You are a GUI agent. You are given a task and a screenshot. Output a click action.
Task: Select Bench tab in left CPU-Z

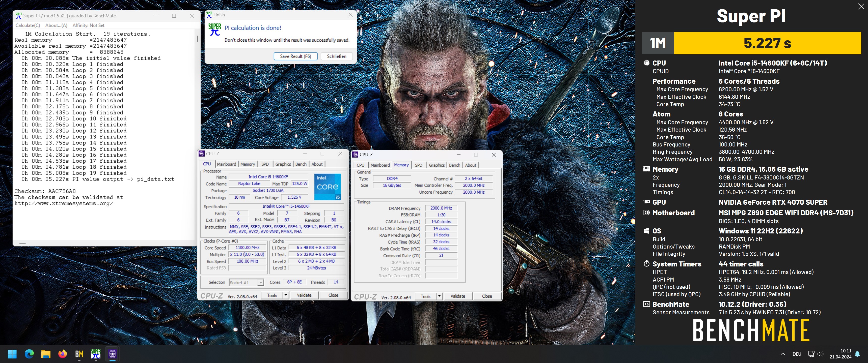pos(301,164)
